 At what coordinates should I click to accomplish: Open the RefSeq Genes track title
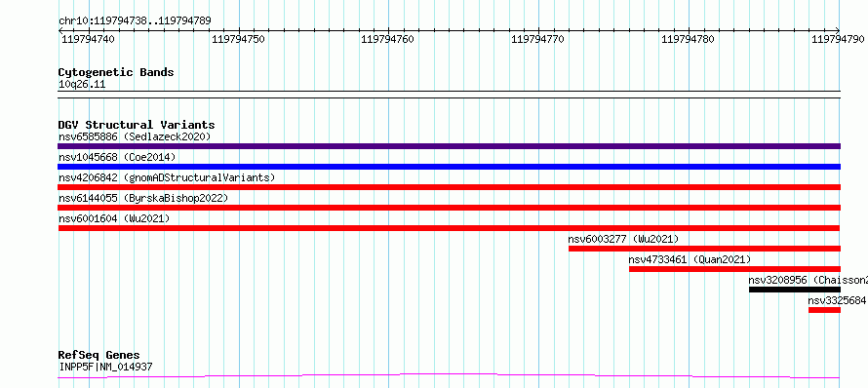(x=99, y=356)
